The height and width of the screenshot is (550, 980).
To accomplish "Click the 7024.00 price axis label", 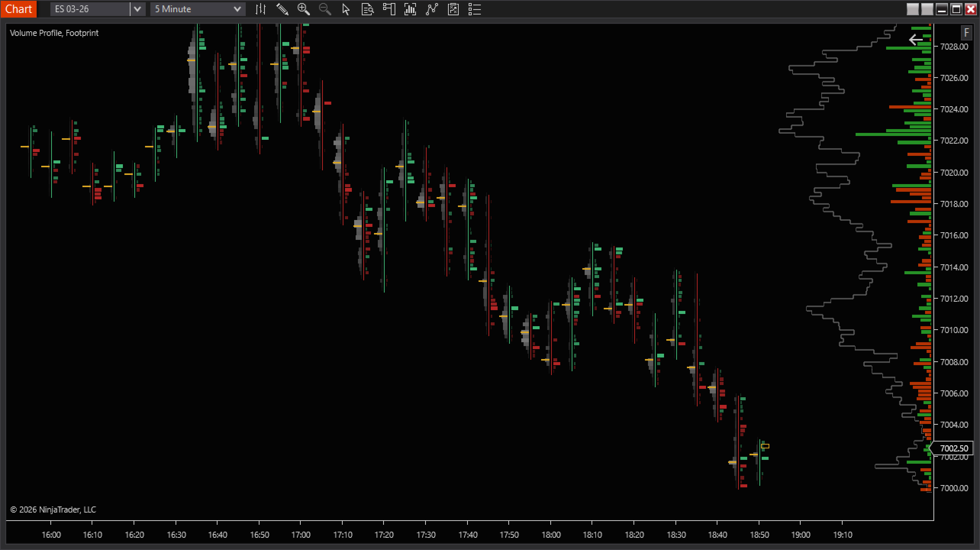I will pos(954,109).
